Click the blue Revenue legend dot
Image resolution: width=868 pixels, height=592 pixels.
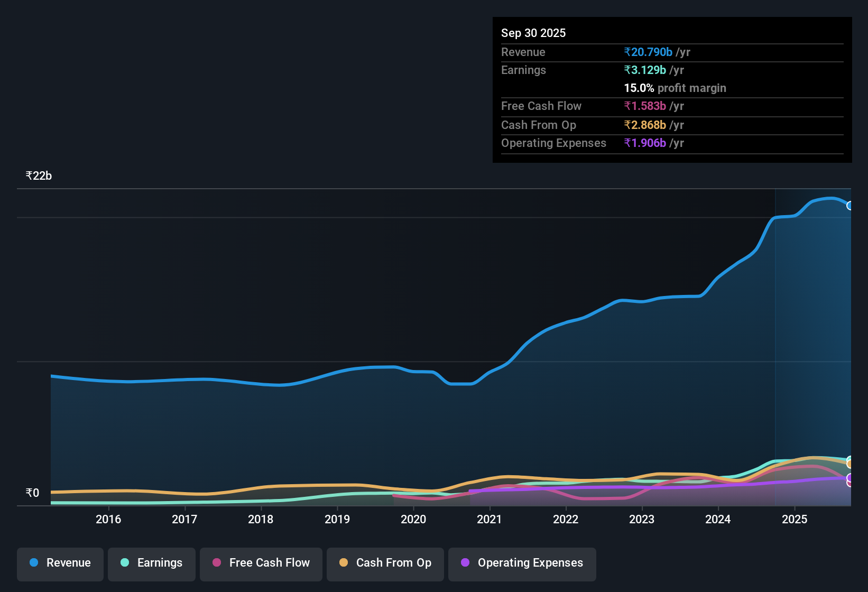(x=33, y=563)
